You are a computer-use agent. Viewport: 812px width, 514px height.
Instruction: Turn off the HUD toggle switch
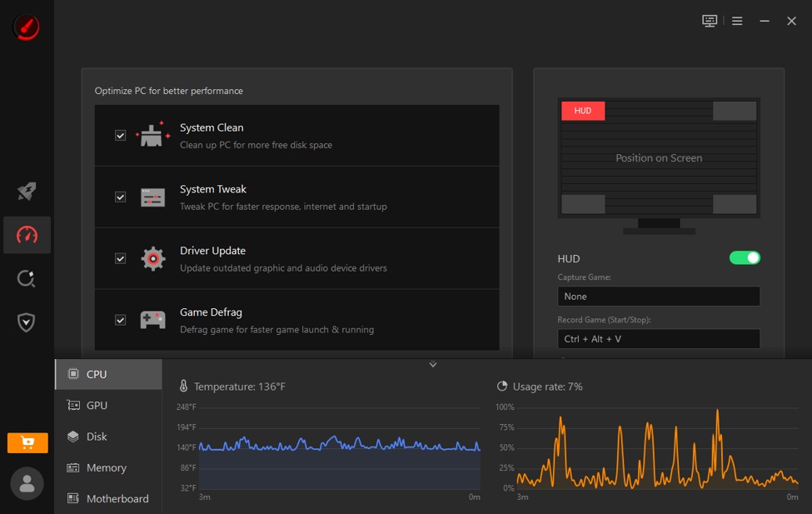pyautogui.click(x=745, y=257)
